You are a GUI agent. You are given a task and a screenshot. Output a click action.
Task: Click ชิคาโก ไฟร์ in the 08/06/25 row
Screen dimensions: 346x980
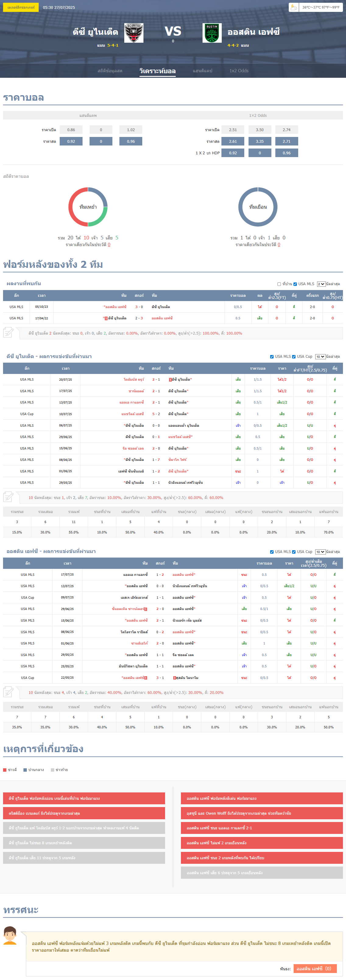coord(177,460)
